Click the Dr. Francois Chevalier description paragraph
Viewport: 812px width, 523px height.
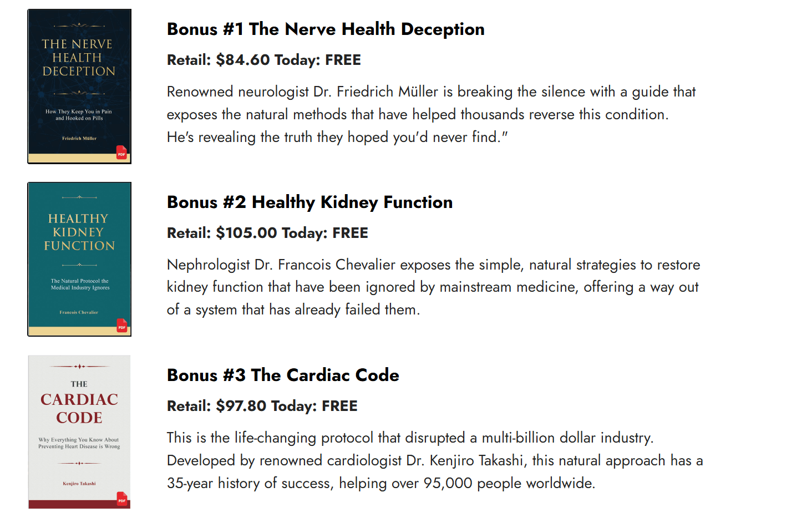(433, 287)
